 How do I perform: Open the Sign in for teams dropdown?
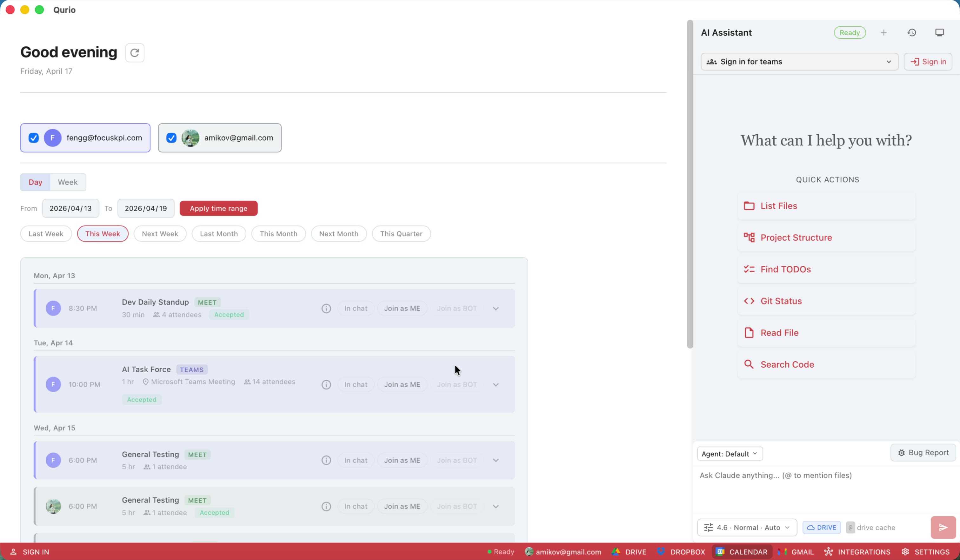point(799,62)
